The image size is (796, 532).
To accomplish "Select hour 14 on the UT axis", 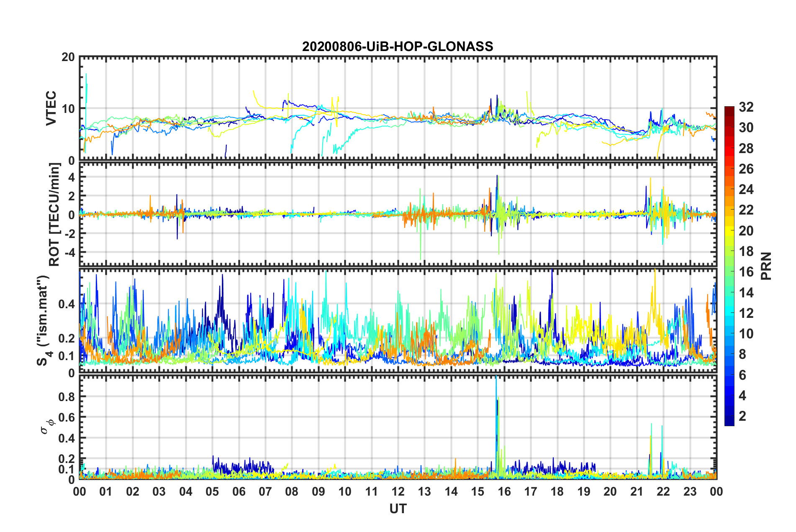I will pos(451,492).
